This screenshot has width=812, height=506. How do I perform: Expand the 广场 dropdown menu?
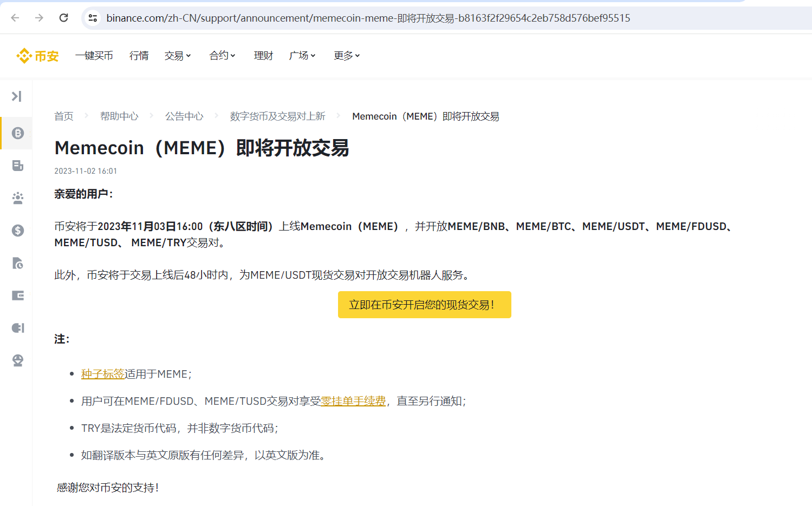(302, 56)
